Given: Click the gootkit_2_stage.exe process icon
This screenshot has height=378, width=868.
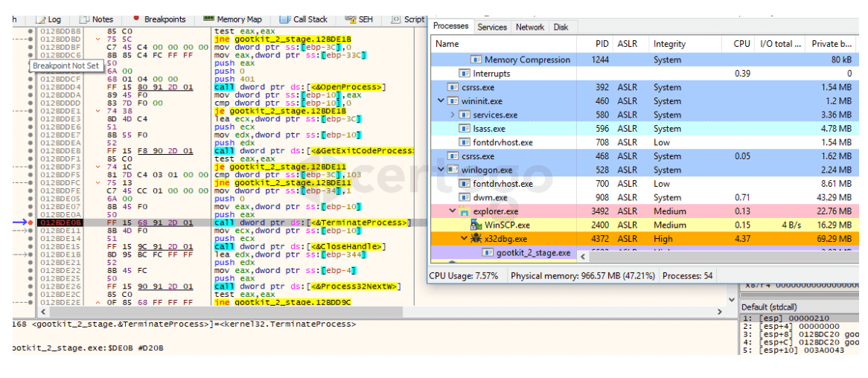Looking at the screenshot, I should (x=488, y=253).
